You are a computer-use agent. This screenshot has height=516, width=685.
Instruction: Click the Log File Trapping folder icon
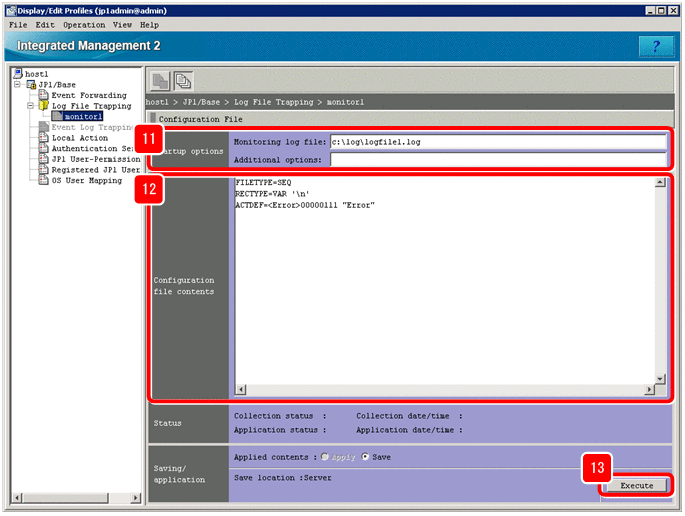coord(43,106)
